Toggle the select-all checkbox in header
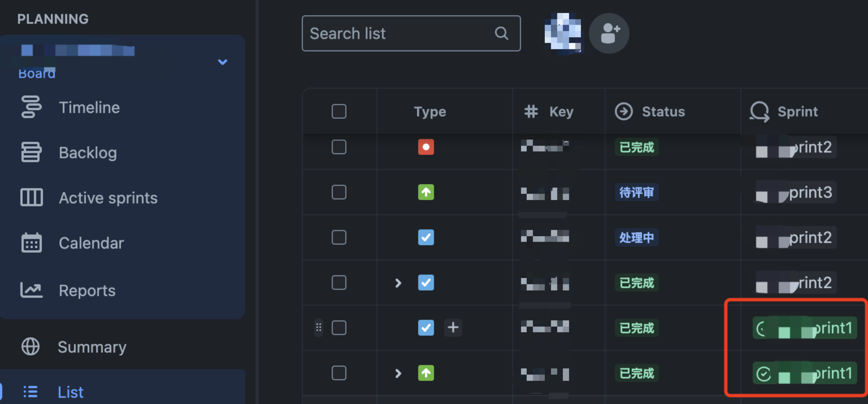Screen dimensions: 868x404 339,112
